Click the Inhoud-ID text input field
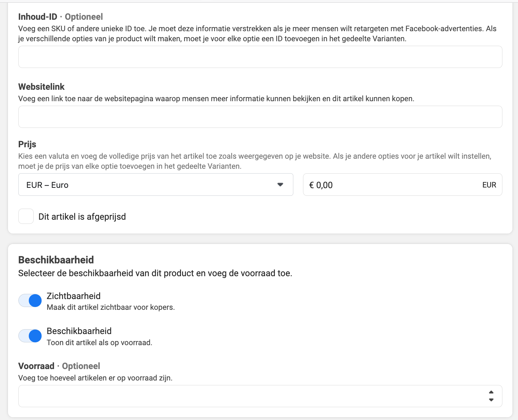This screenshot has height=420, width=518. click(260, 57)
